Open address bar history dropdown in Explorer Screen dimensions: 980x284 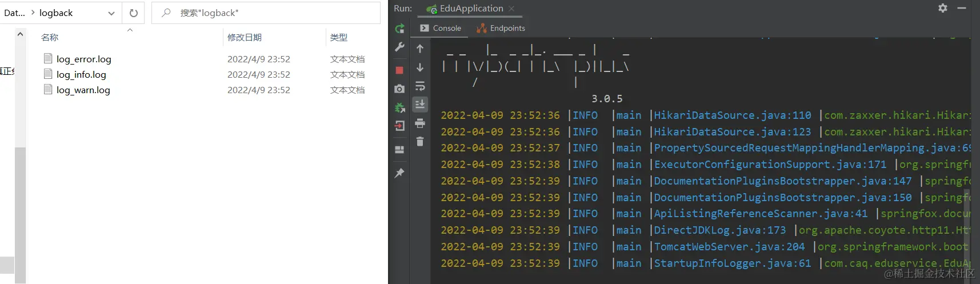tap(111, 13)
